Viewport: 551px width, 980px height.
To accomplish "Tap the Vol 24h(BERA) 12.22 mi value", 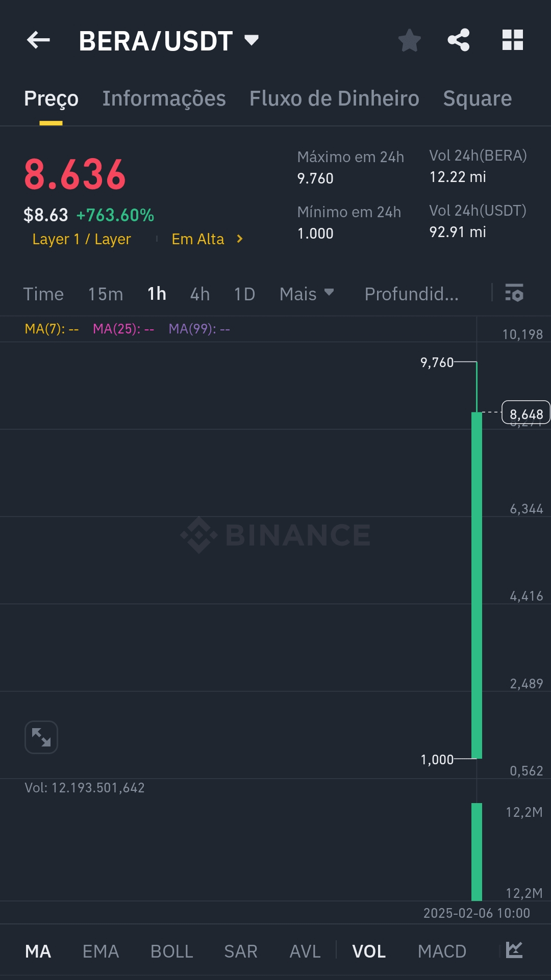I will pos(458,177).
